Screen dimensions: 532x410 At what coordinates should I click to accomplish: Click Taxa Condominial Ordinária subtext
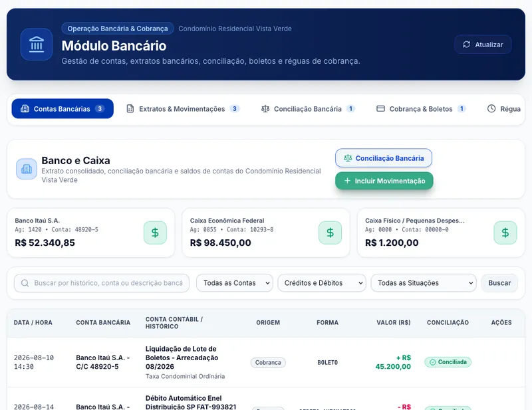pyautogui.click(x=186, y=376)
